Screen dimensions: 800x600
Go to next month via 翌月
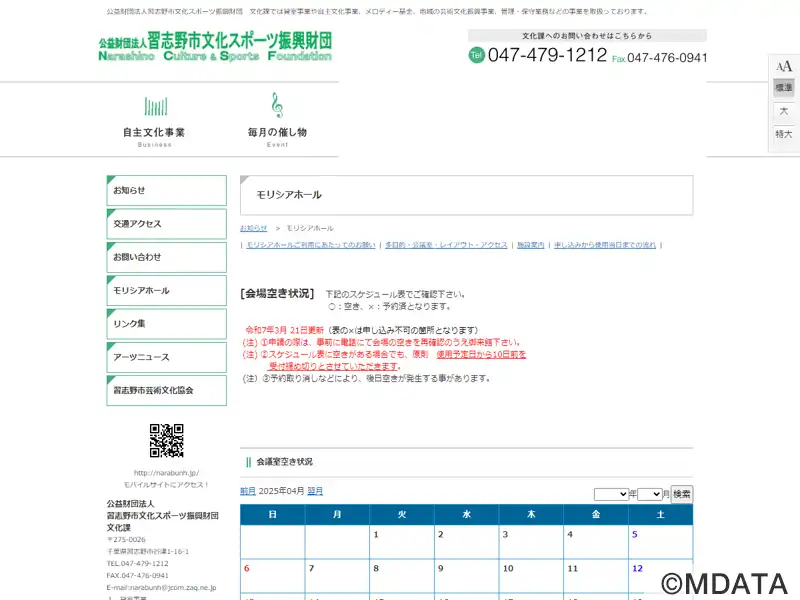pos(315,491)
